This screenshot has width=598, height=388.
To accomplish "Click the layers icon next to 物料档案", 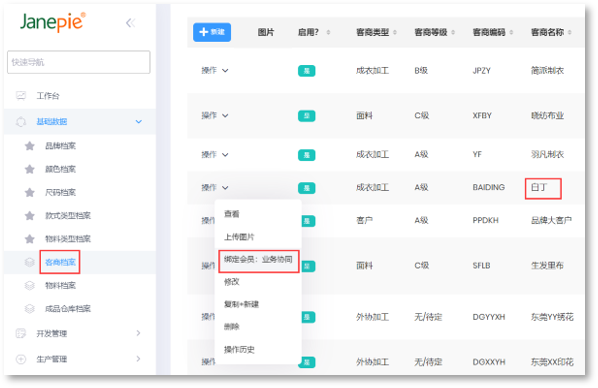I will [x=30, y=285].
